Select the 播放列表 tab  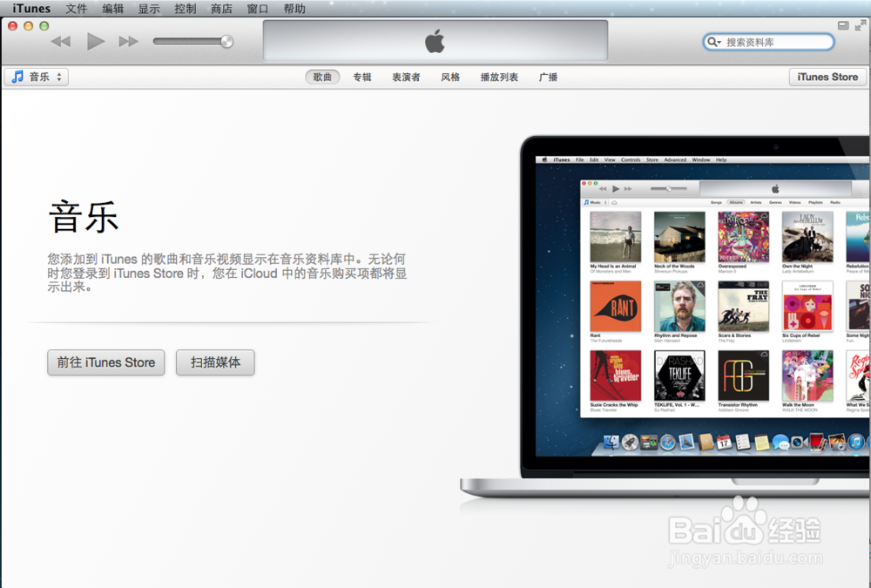point(499,78)
